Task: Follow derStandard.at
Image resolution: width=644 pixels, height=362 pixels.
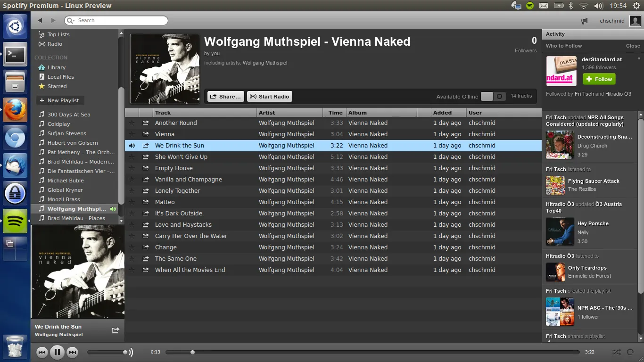Action: (599, 79)
